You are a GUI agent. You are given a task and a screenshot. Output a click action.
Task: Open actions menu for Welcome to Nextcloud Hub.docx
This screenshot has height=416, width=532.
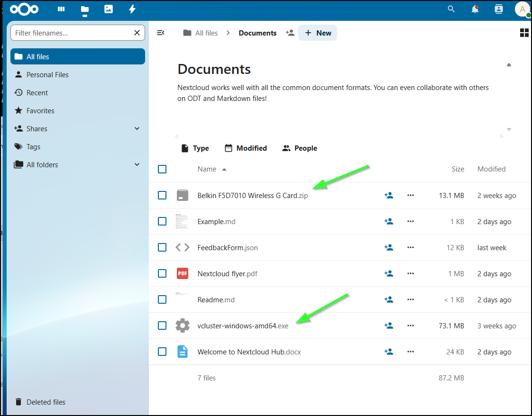coord(411,352)
